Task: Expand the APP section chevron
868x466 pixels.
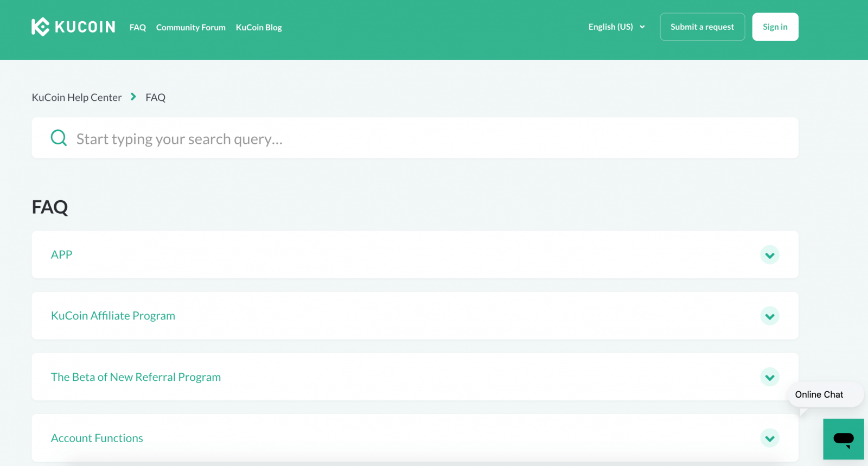Action: click(x=769, y=255)
